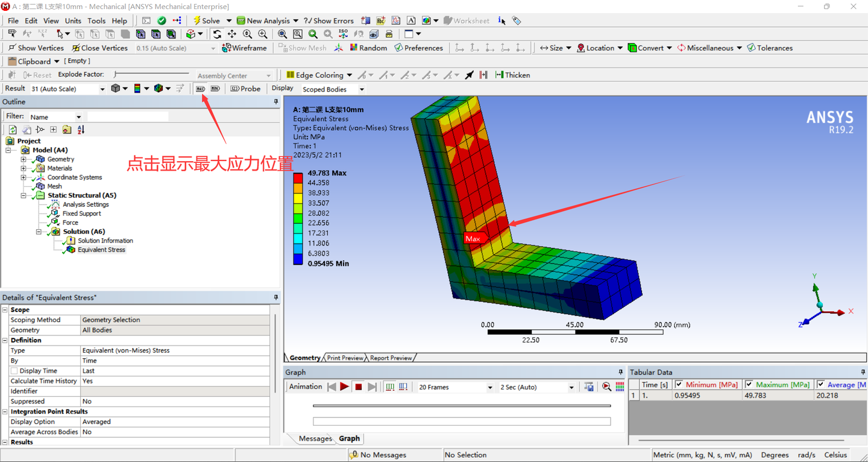The height and width of the screenshot is (462, 868).
Task: Select Equivalent Stress under Solution (A6)
Action: (101, 249)
